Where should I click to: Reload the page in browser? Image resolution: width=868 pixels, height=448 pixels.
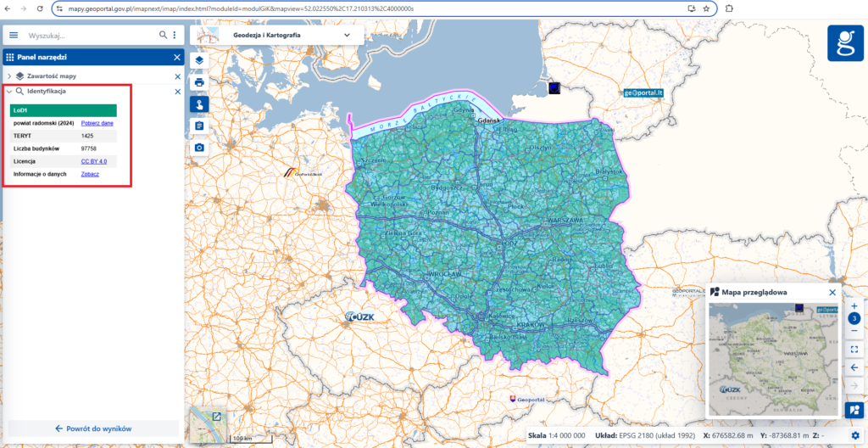[41, 8]
